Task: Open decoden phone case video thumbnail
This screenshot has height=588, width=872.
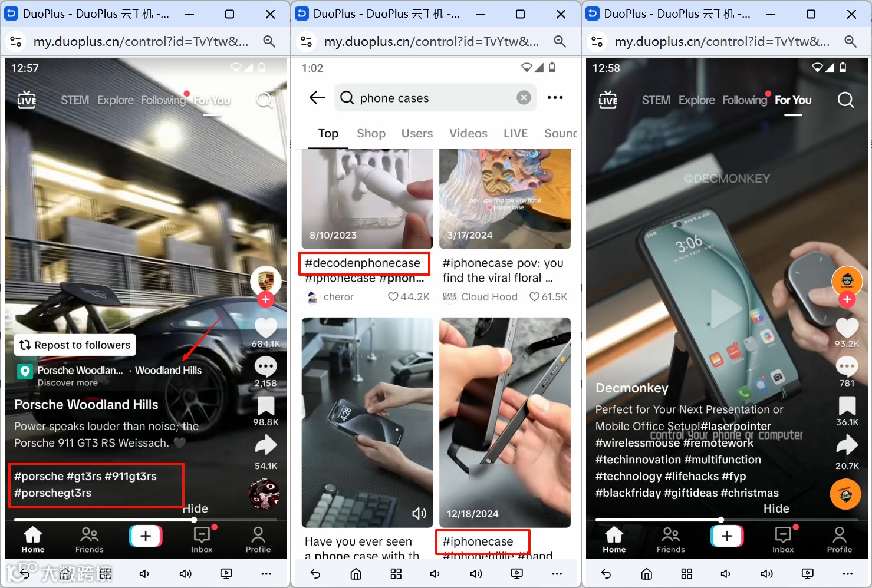Action: (367, 199)
